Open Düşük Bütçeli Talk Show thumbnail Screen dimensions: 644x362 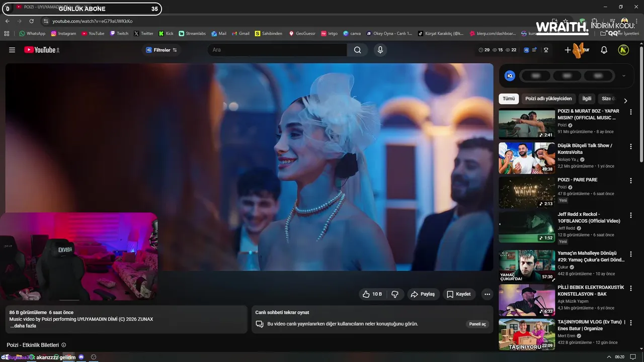(x=527, y=158)
